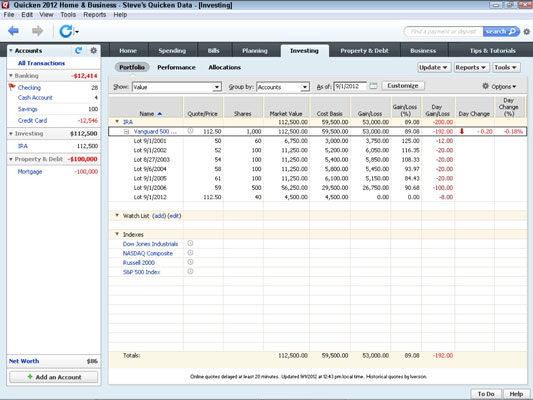
Task: Click the Watch List add link
Action: pos(159,216)
